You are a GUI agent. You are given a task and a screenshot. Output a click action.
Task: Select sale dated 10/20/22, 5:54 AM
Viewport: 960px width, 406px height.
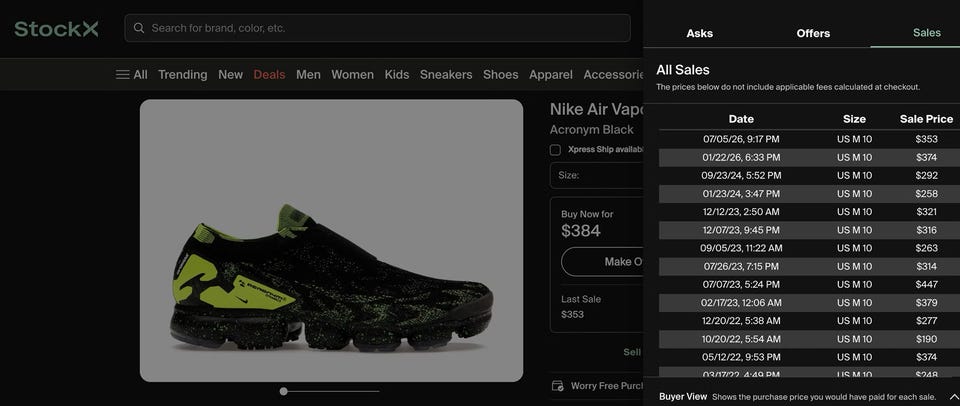[x=809, y=339]
